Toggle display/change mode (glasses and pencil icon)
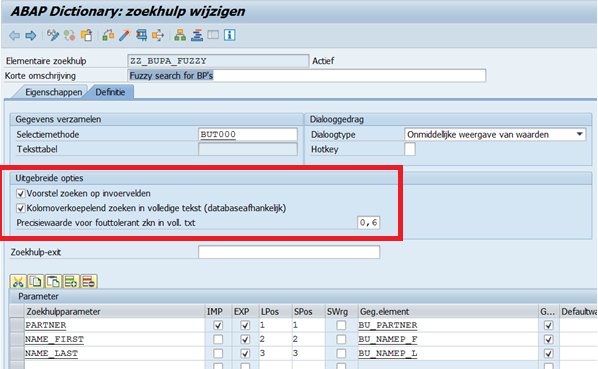Viewport: 598px width, 369px height. [53, 35]
